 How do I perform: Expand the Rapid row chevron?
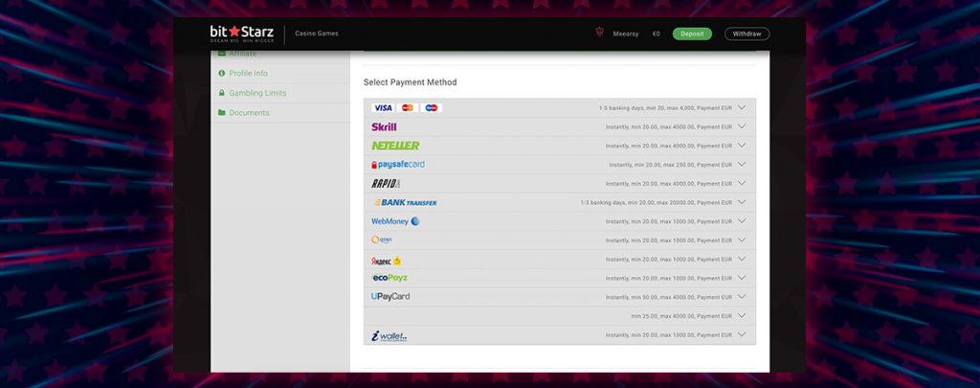[742, 183]
